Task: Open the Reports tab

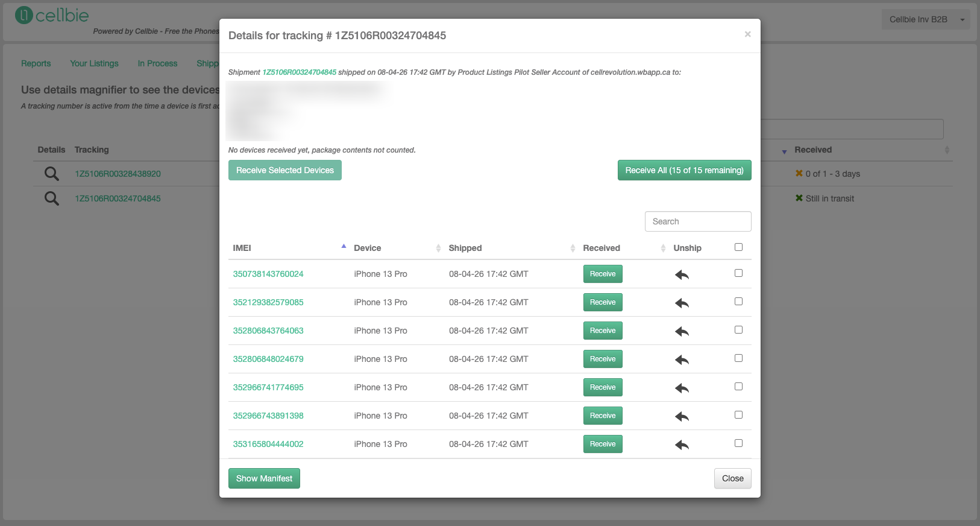Action: [x=36, y=63]
